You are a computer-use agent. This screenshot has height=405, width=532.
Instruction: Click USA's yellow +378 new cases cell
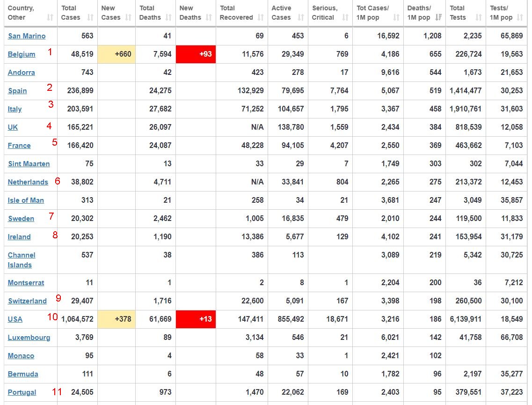(x=117, y=319)
